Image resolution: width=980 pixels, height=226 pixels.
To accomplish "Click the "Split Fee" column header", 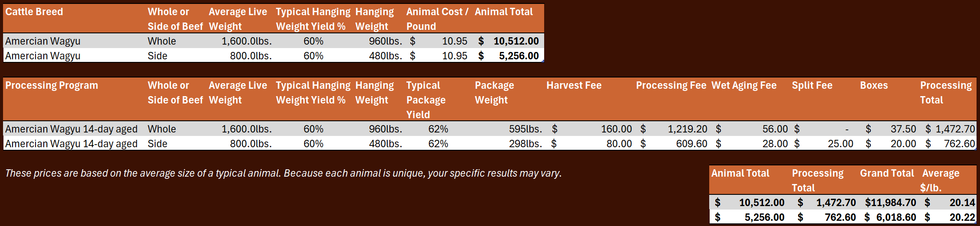I will pos(812,86).
